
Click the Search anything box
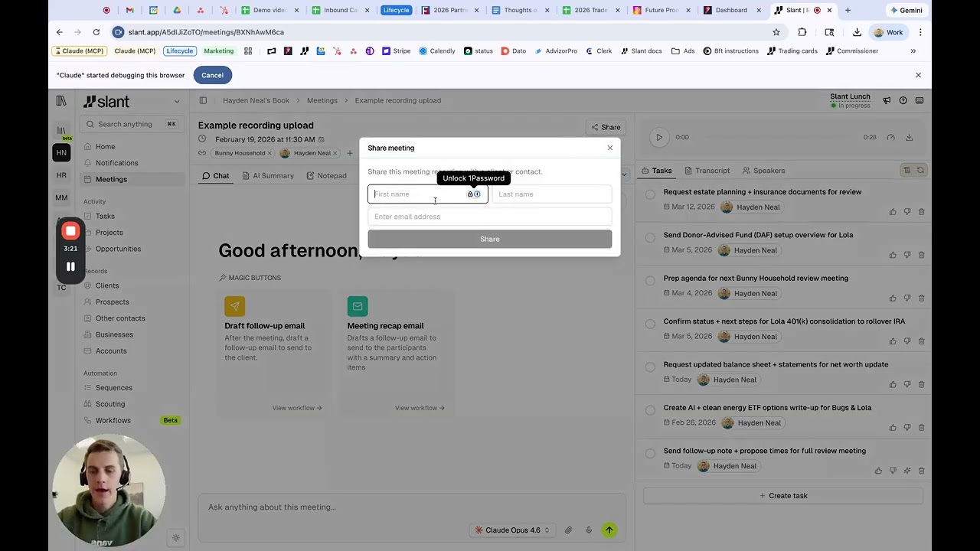tap(132, 124)
